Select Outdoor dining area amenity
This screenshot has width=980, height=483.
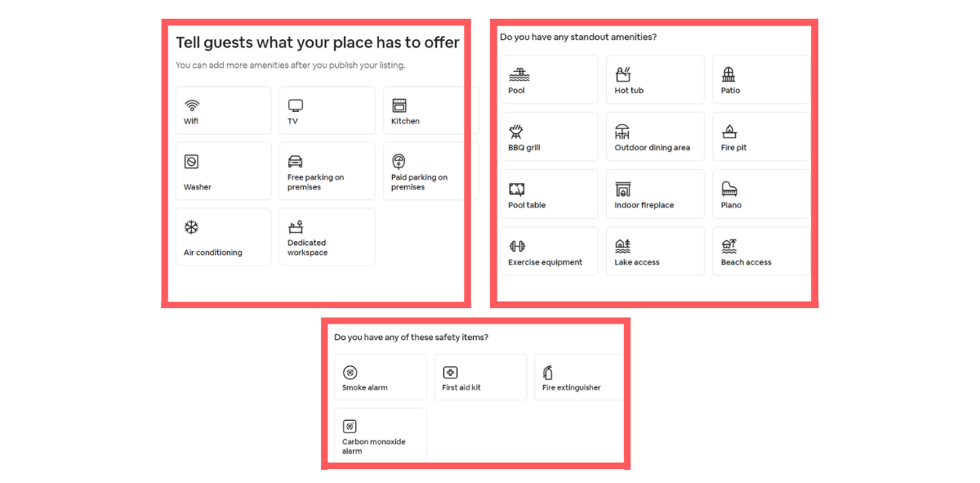655,136
